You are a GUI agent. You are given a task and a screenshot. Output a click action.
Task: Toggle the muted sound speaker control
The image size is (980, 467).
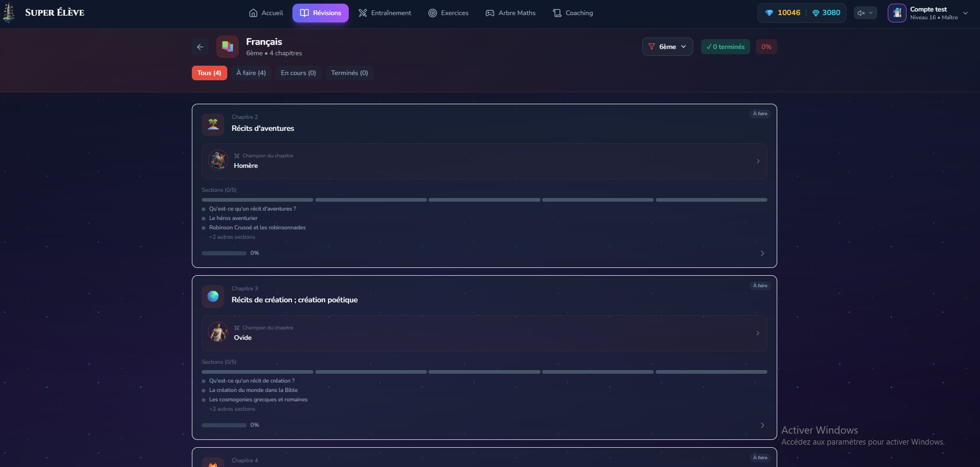click(865, 13)
